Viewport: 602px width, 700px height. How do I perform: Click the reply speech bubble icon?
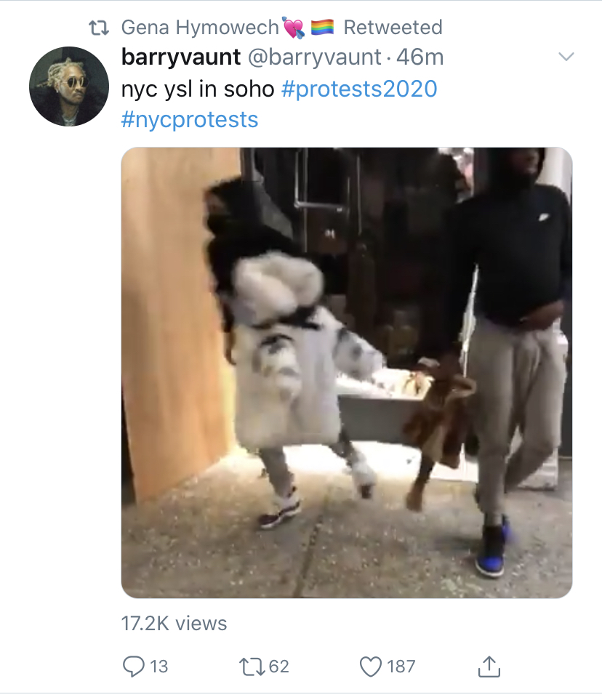click(134, 666)
